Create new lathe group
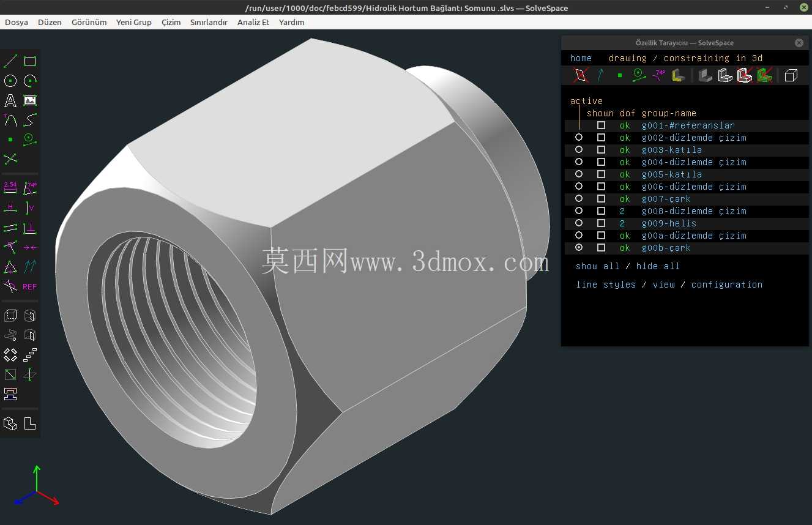This screenshot has height=525, width=812. point(30,316)
